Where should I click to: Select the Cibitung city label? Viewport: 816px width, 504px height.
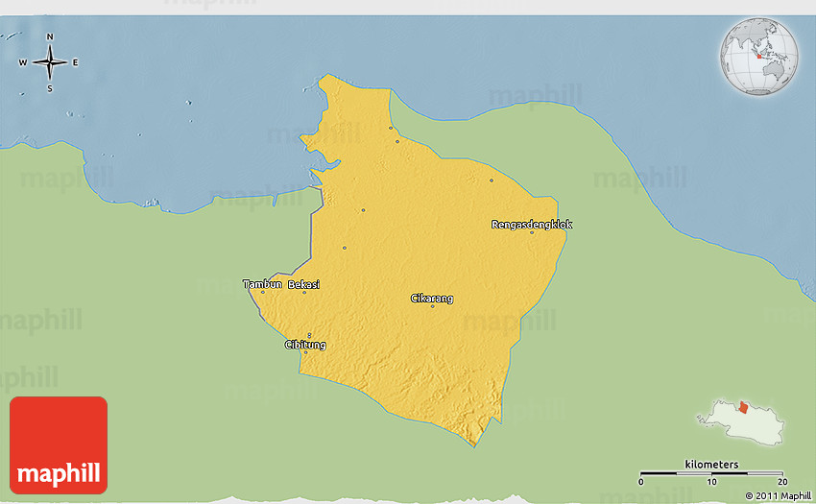[x=305, y=345]
